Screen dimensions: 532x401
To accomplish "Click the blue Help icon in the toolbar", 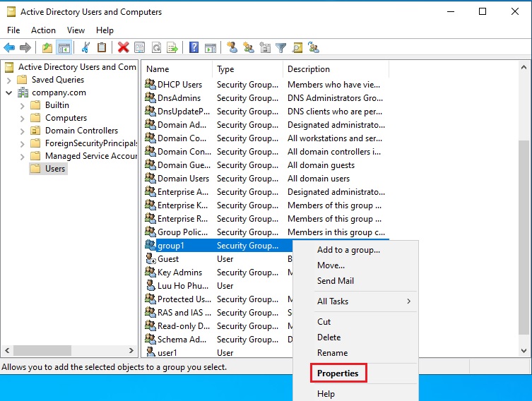I will 194,48.
